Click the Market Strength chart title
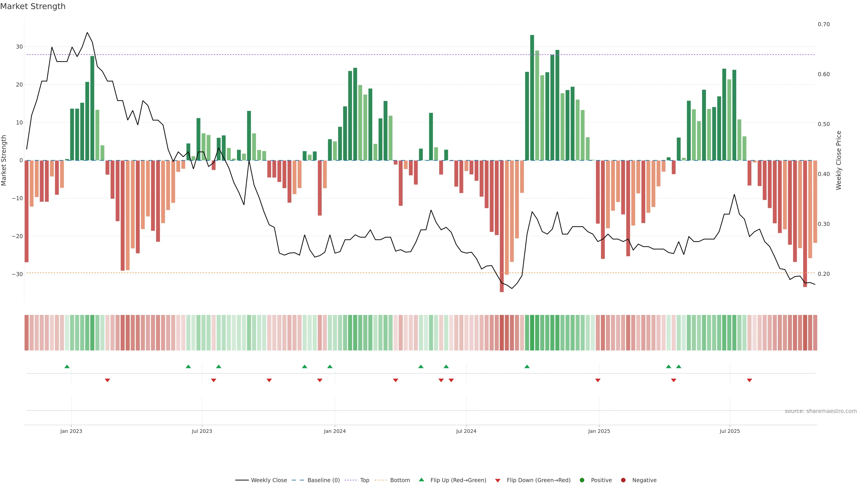Image resolution: width=868 pixels, height=488 pixels. pos(33,6)
